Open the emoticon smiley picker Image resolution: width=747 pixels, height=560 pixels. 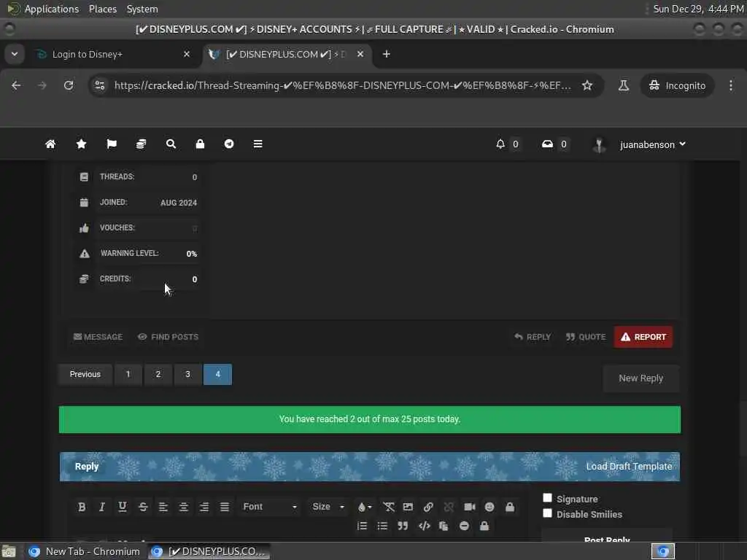point(489,507)
